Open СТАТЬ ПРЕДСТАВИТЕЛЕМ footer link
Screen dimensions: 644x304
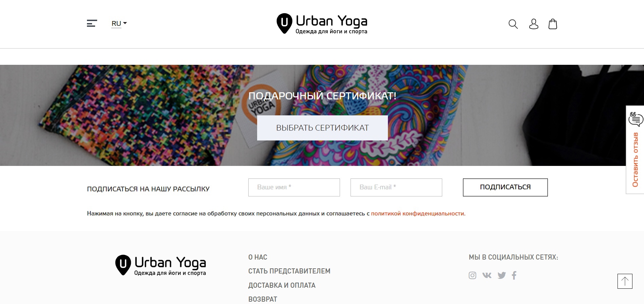[x=289, y=271]
